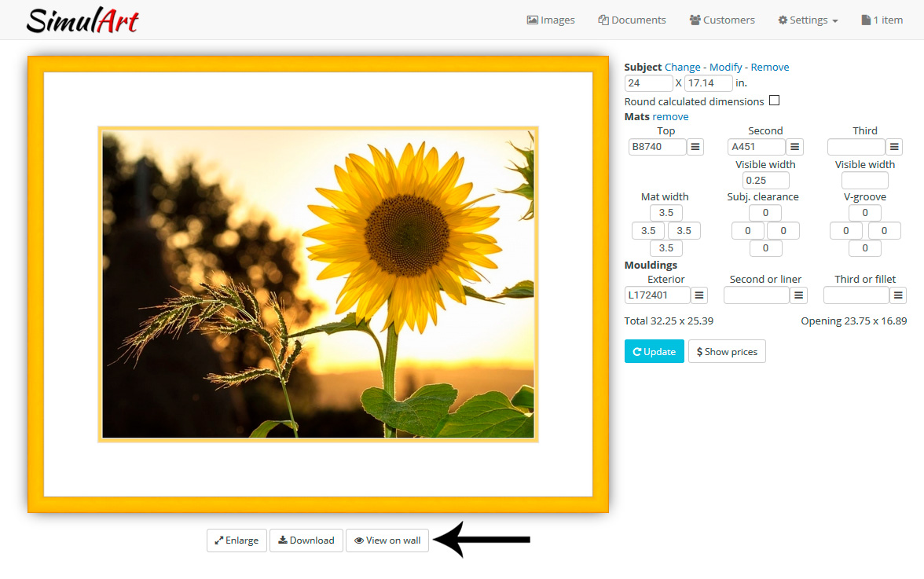Click the sunflower framed preview image
Image resolution: width=924 pixels, height=579 pixels.
point(318,284)
